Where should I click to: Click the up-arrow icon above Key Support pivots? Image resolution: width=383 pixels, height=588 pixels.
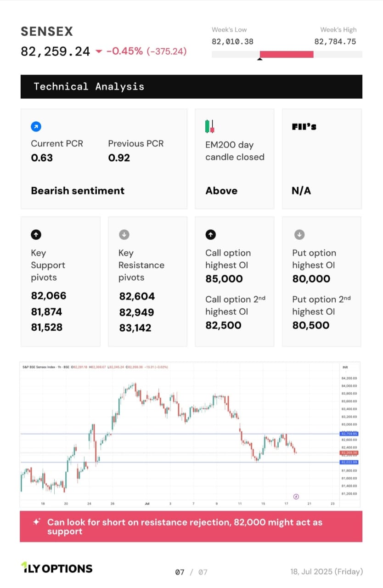click(36, 235)
